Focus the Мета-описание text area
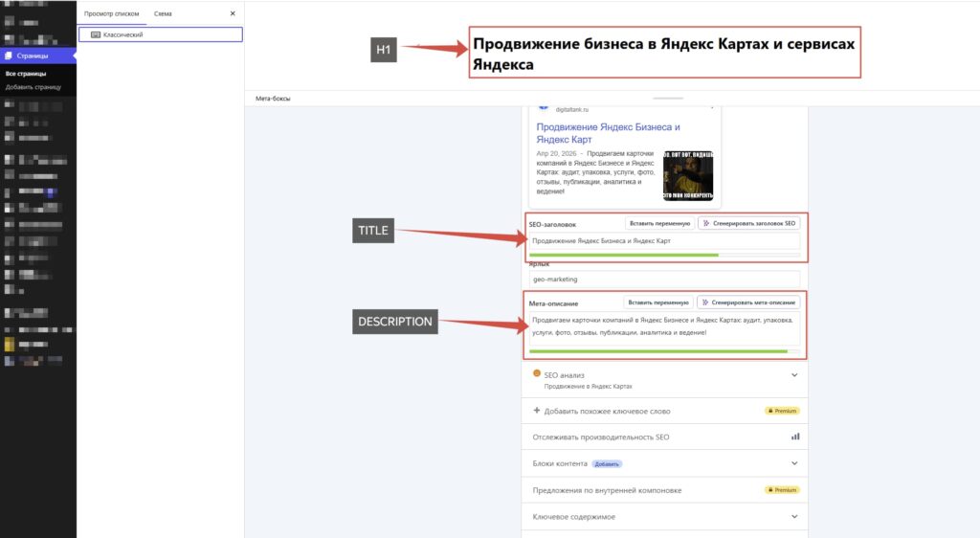Screen dimensions: 980x538 (664, 326)
